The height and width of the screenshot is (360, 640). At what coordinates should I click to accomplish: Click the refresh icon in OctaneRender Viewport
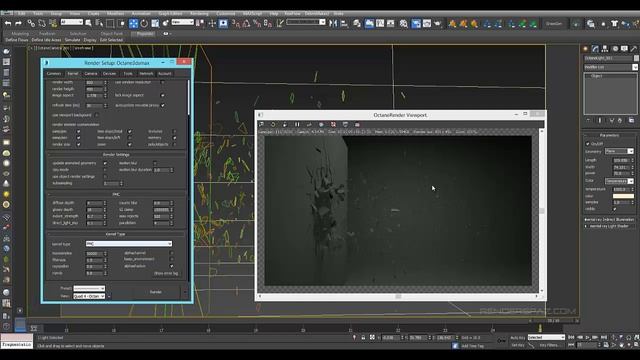click(273, 124)
